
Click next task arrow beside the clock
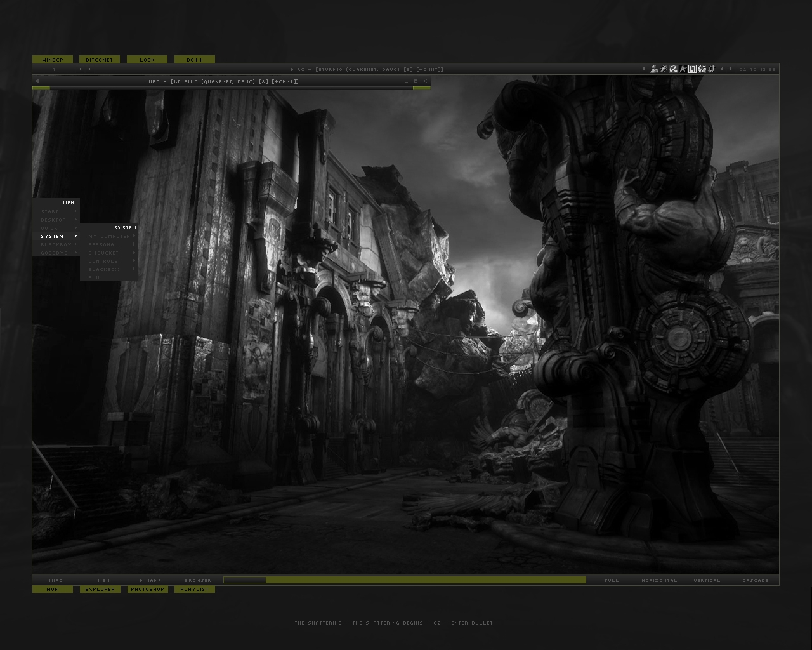point(731,69)
